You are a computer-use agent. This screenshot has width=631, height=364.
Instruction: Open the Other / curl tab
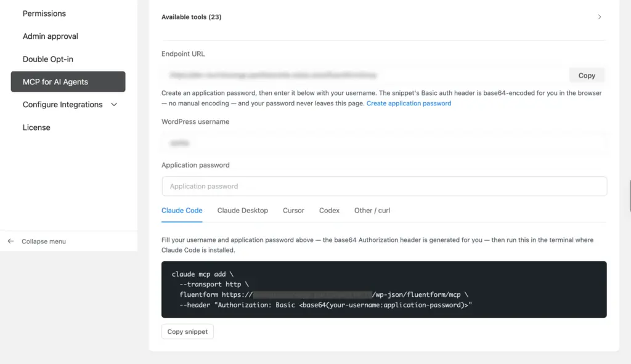point(372,211)
